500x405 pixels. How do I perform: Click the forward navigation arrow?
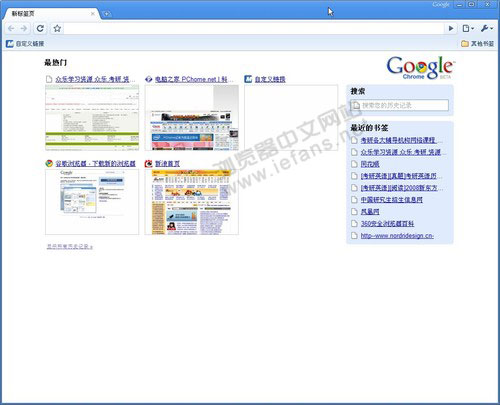(24, 29)
